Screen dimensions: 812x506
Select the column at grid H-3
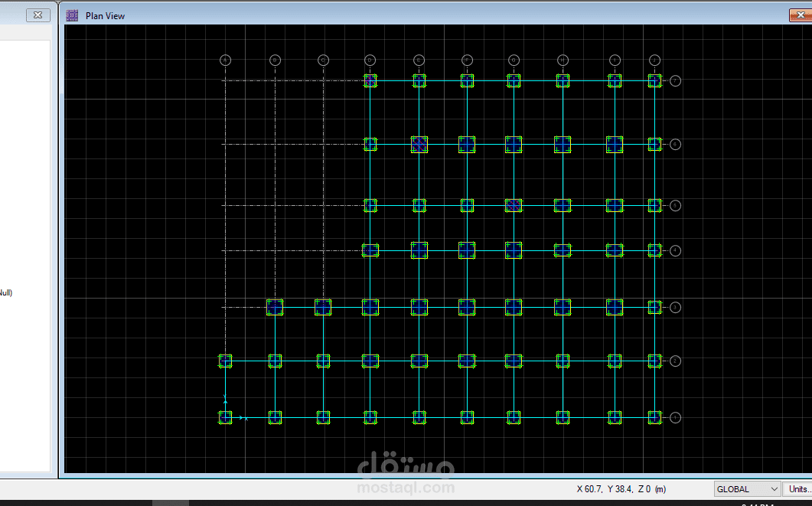tap(563, 308)
